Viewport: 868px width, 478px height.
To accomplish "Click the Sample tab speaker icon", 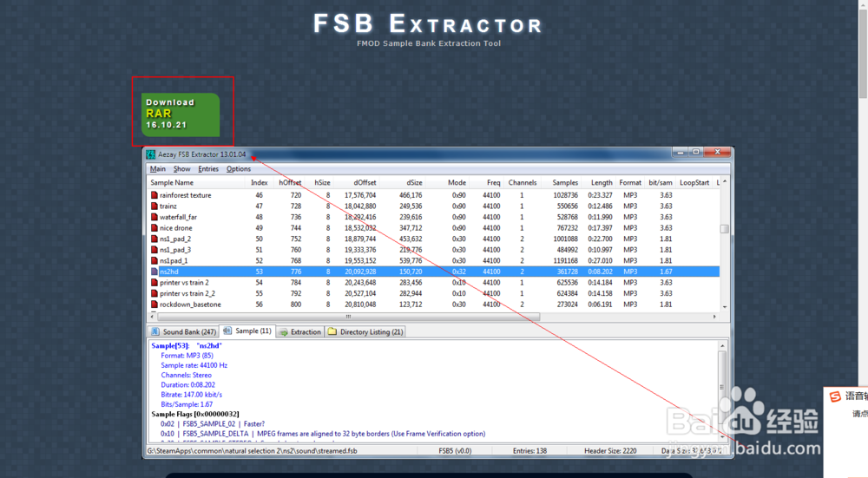I will click(227, 331).
